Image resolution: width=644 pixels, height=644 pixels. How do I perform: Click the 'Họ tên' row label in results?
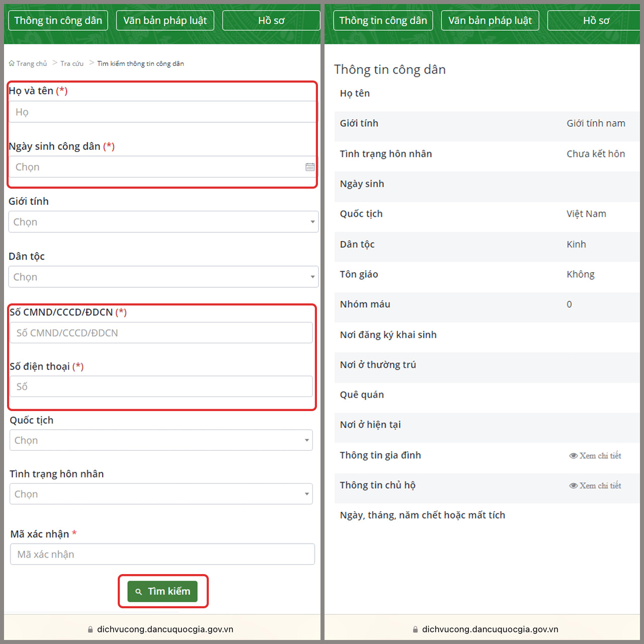355,94
